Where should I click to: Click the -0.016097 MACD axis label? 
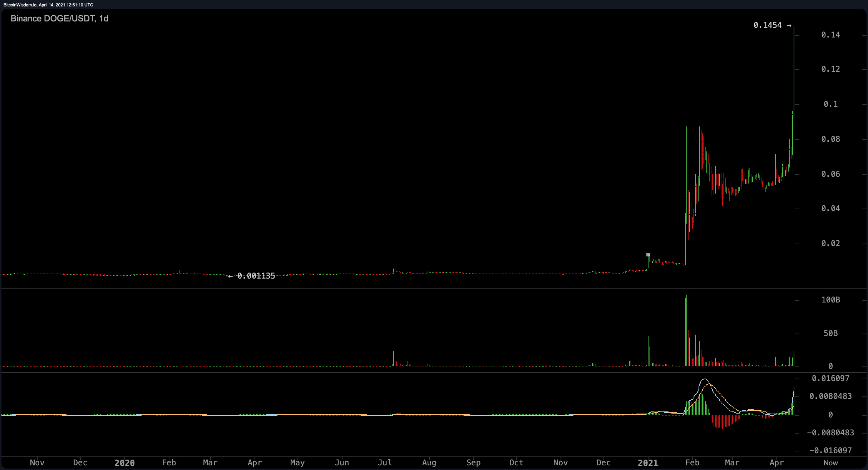pos(830,451)
